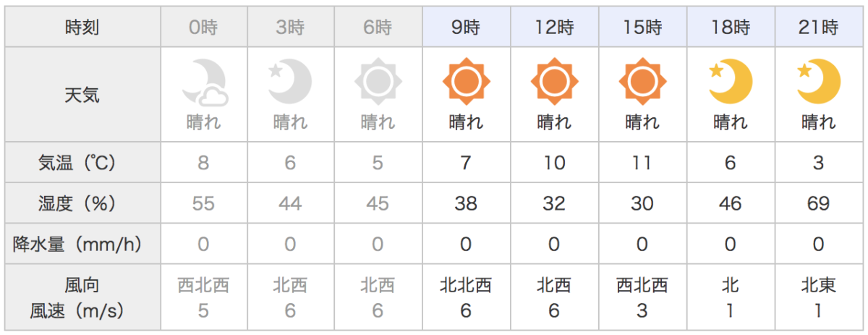Image resolution: width=868 pixels, height=335 pixels.
Task: Select the grayed 0時 column header
Action: 203,28
